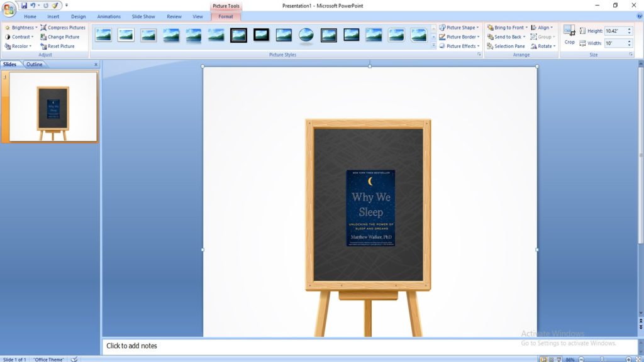
Task: Open the Office button menu
Action: (x=8, y=9)
